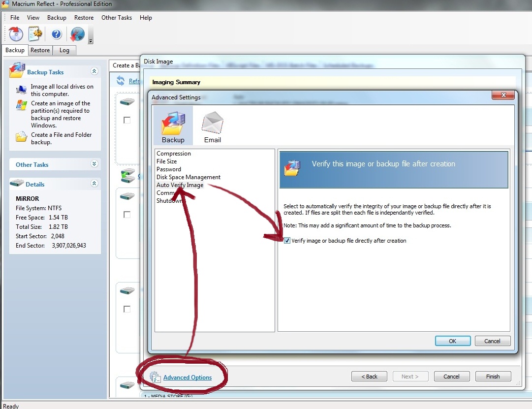Image resolution: width=532 pixels, height=409 pixels.
Task: Click the blue Help question mark icon
Action: point(57,34)
